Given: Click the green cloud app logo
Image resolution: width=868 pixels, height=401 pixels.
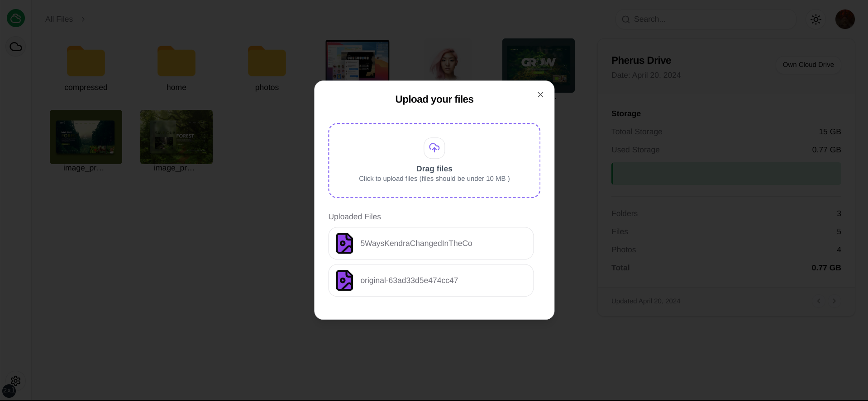Looking at the screenshot, I should click(x=16, y=19).
